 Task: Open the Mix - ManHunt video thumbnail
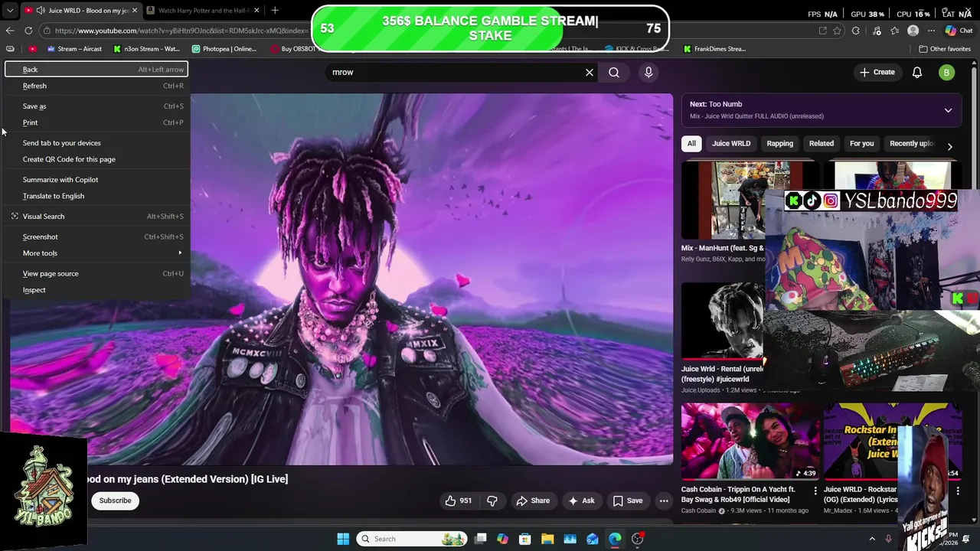[722, 200]
